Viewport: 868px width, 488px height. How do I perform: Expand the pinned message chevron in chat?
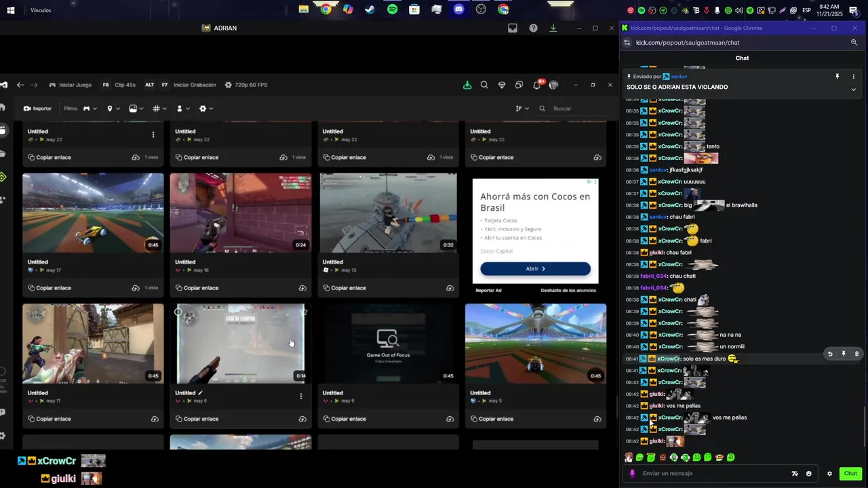click(x=853, y=89)
